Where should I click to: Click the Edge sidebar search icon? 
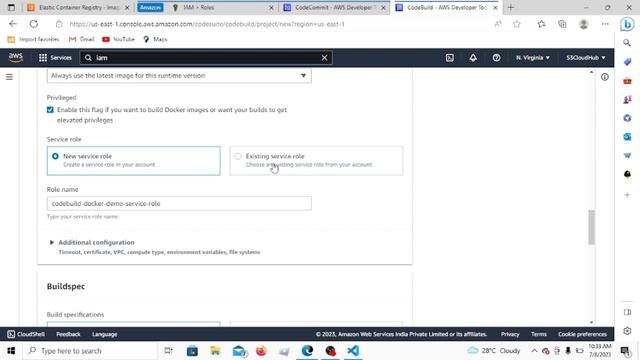tap(627, 43)
